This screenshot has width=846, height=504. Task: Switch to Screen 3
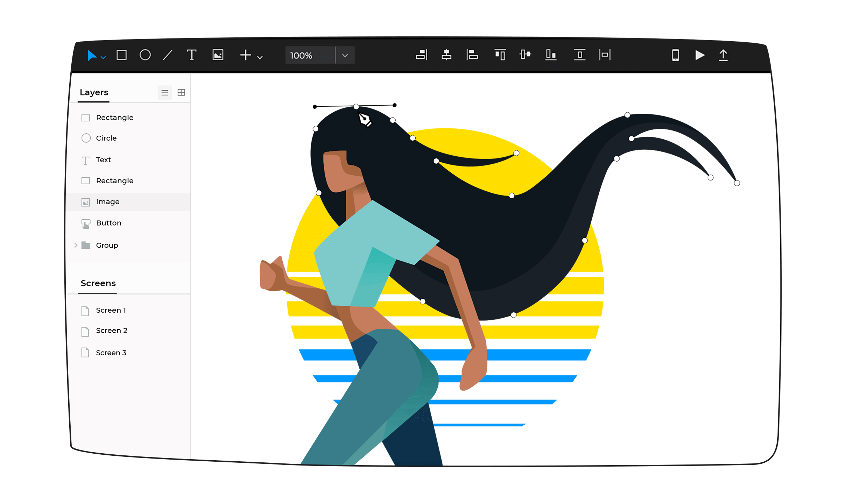coord(111,352)
